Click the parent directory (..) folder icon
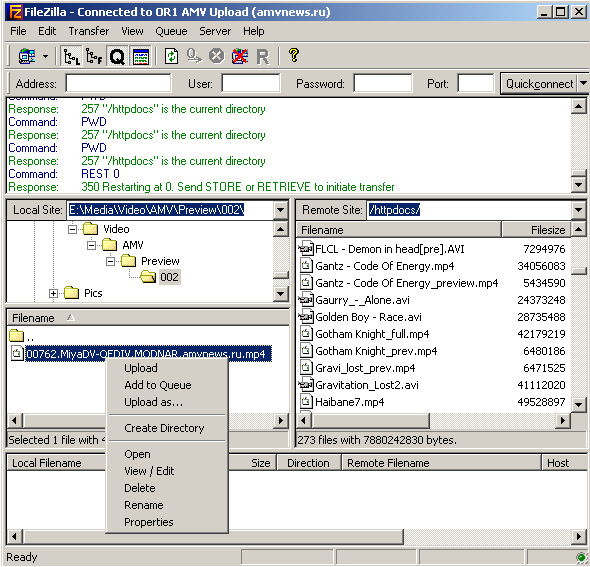 pos(17,335)
